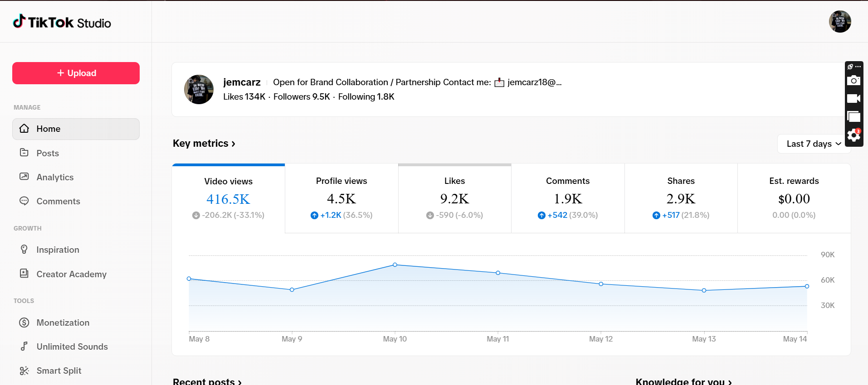868x385 pixels.
Task: Open Smart Split tool
Action: click(x=76, y=371)
